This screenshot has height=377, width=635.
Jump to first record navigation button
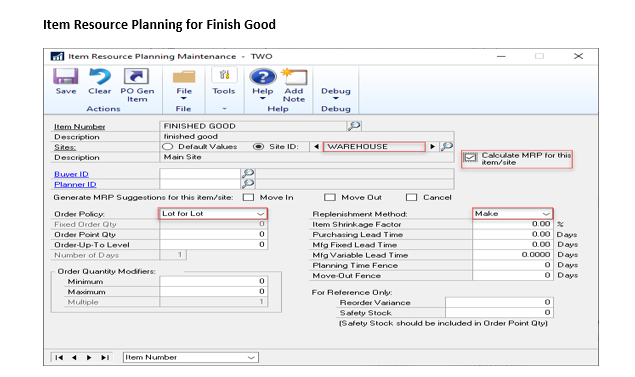59,358
